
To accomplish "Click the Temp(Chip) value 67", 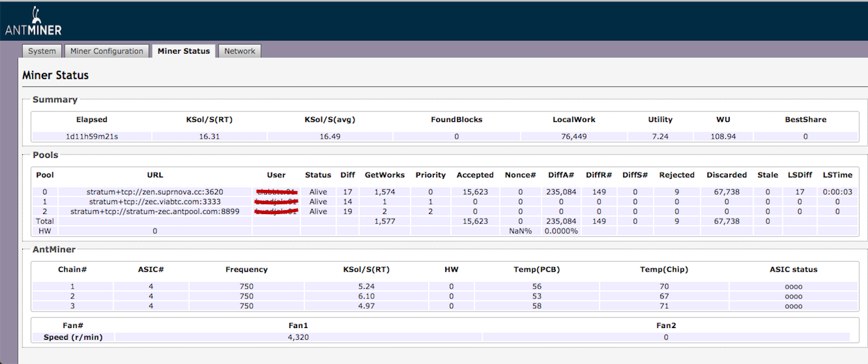I will (664, 297).
